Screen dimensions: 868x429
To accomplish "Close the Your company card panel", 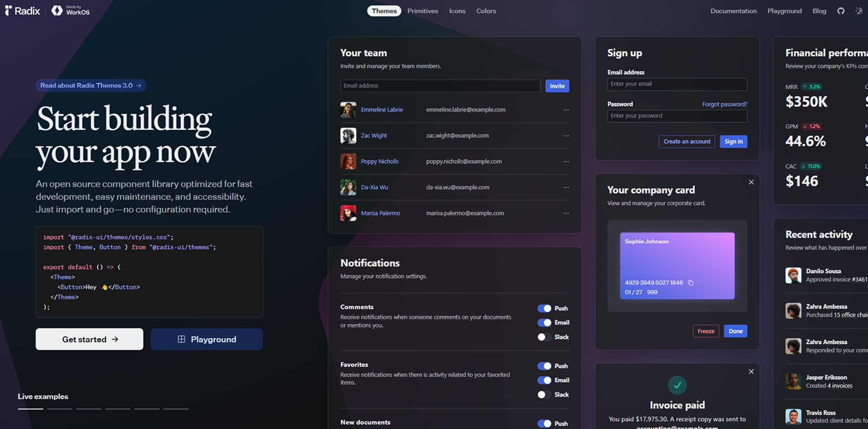I will (751, 182).
